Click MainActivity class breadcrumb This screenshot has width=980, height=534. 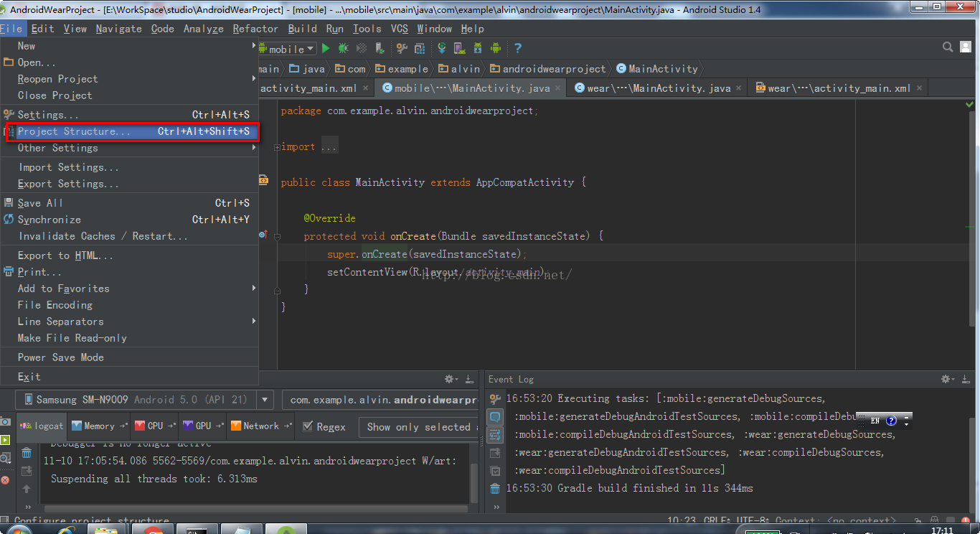click(x=657, y=69)
